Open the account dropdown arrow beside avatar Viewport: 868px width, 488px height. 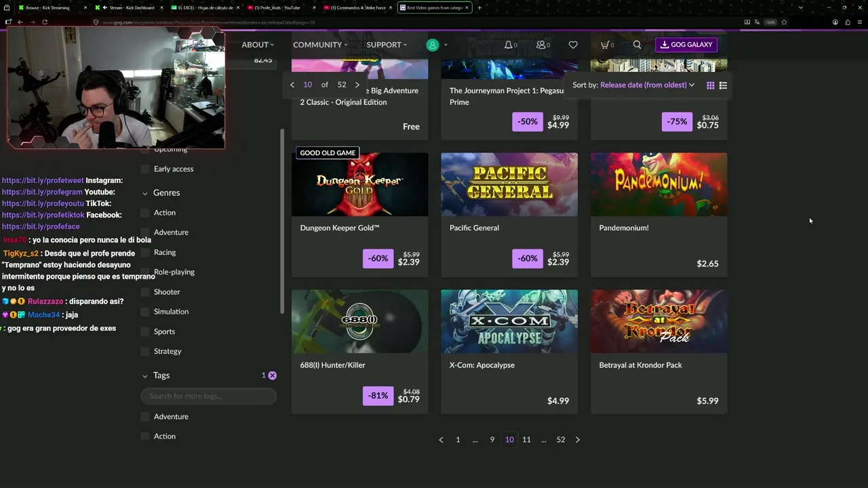click(446, 45)
